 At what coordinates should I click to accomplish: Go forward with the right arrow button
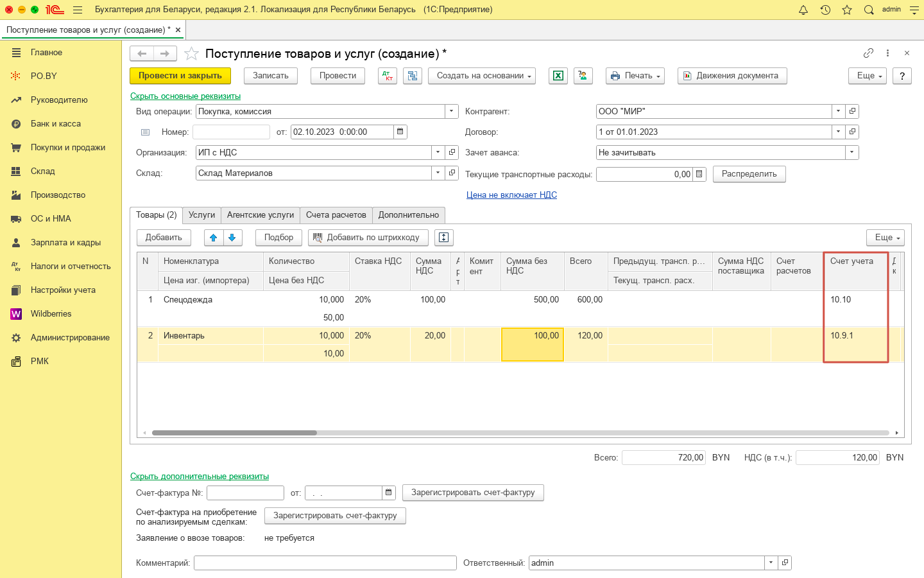(x=165, y=54)
